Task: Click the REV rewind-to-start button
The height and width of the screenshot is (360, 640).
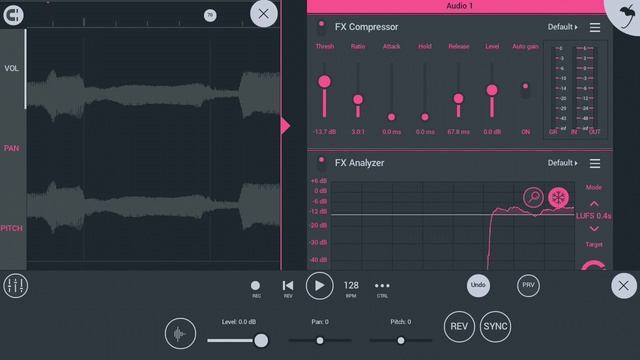Action: click(x=288, y=289)
